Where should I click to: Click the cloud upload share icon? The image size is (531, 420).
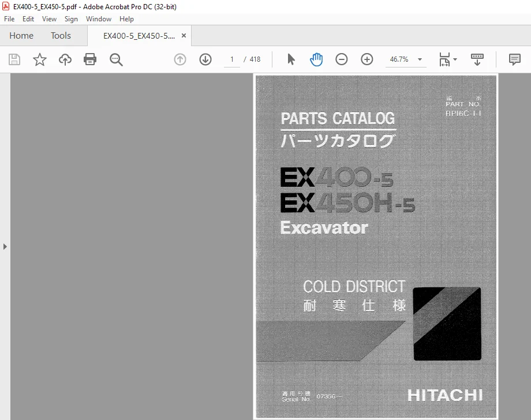coord(65,59)
